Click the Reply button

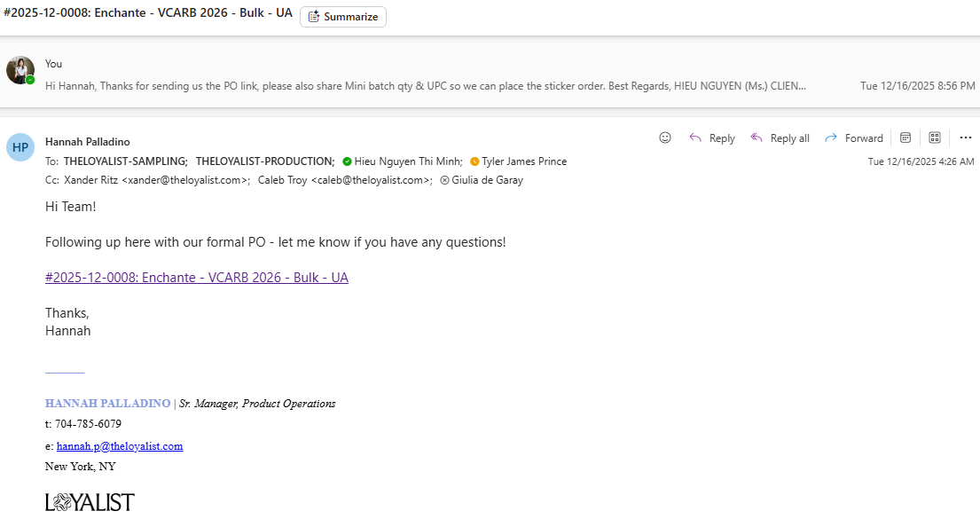point(712,138)
